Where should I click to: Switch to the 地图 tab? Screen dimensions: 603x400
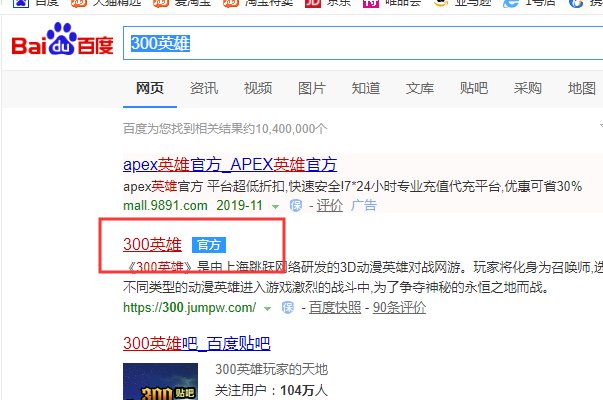pyautogui.click(x=582, y=88)
